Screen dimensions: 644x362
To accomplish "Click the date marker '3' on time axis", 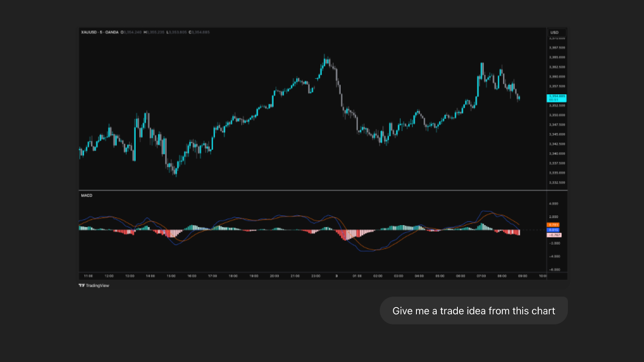I will point(336,276).
